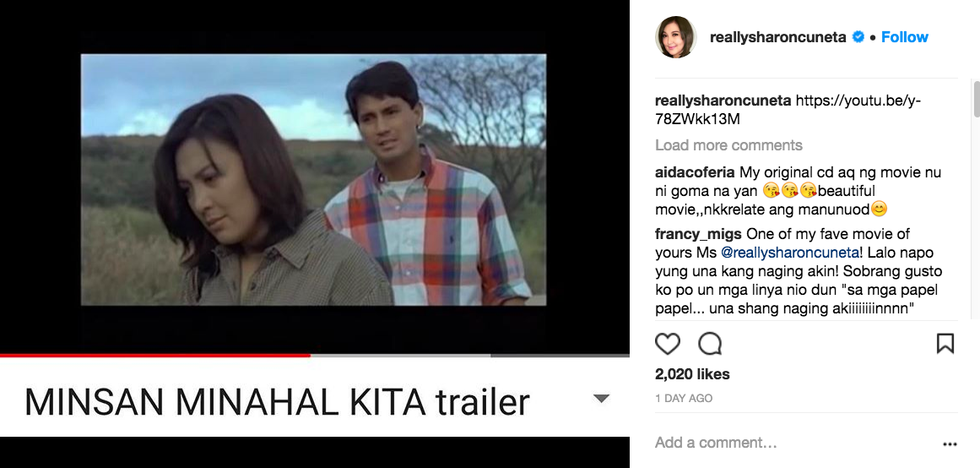Open the three-dot more options menu
This screenshot has width=980, height=468.
[x=950, y=444]
